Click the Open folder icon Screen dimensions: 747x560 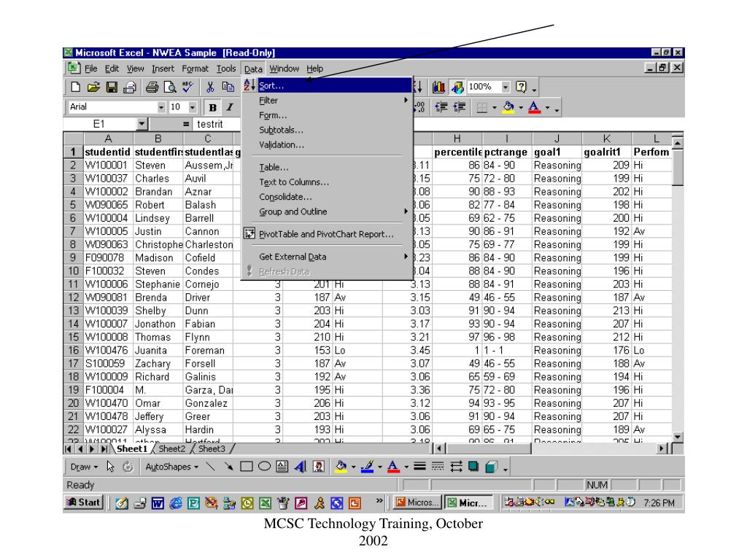(x=93, y=87)
